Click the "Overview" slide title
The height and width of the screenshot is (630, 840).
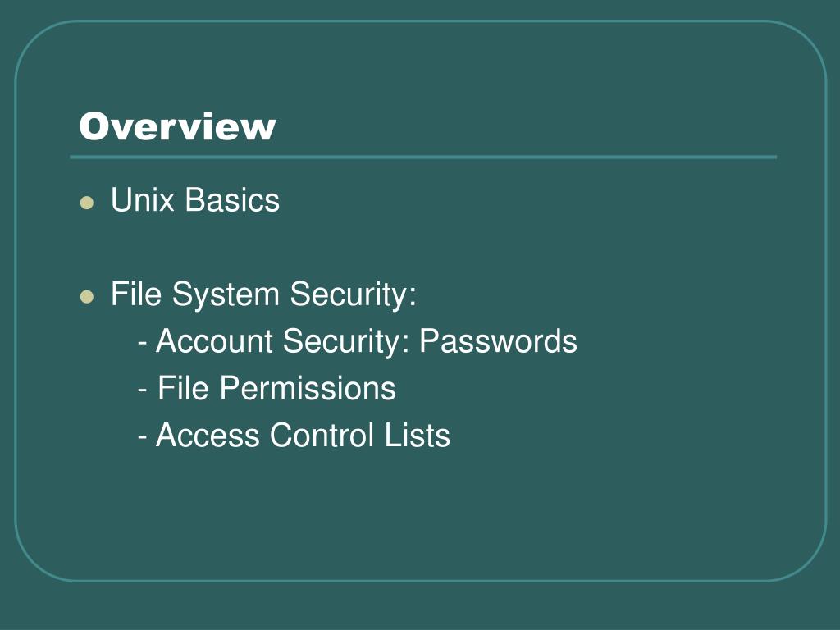tap(177, 126)
